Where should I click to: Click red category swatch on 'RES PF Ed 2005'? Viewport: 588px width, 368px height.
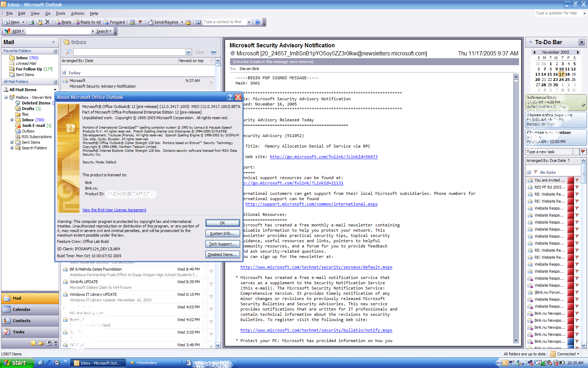pyautogui.click(x=570, y=187)
